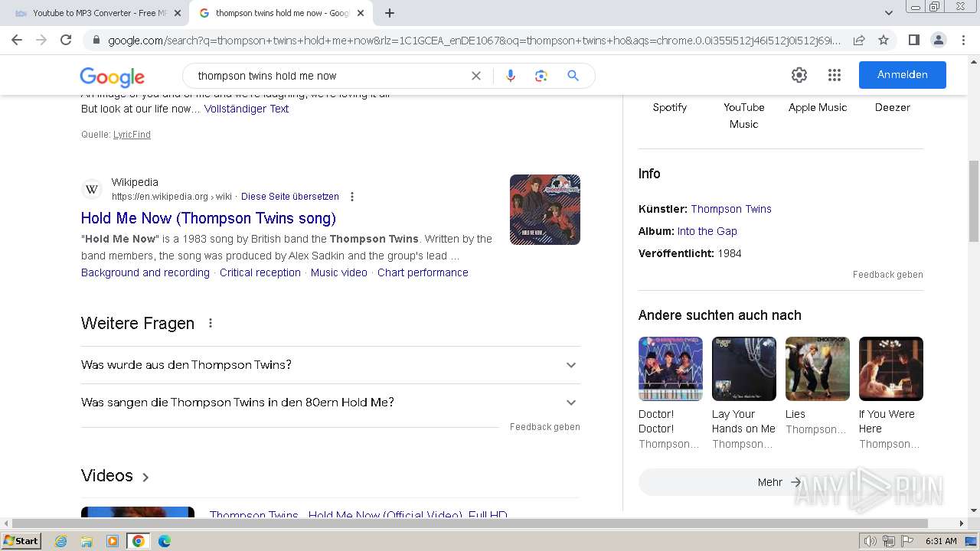Open Doctor! Doctor! song thumbnail
This screenshot has height=551, width=980.
[x=671, y=369]
